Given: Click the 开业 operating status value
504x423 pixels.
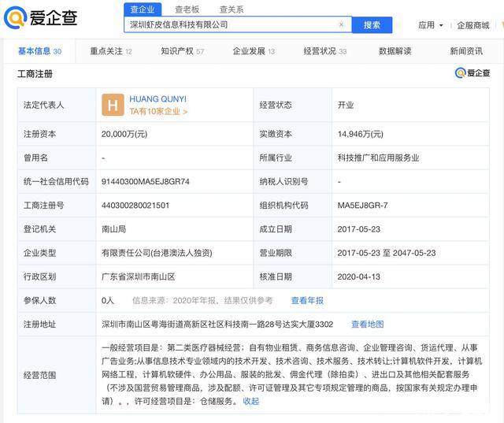Looking at the screenshot, I should [346, 105].
